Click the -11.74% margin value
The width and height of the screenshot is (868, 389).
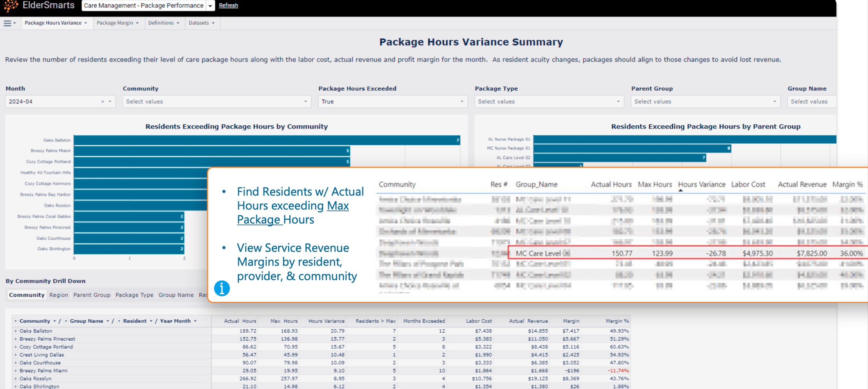click(x=618, y=371)
